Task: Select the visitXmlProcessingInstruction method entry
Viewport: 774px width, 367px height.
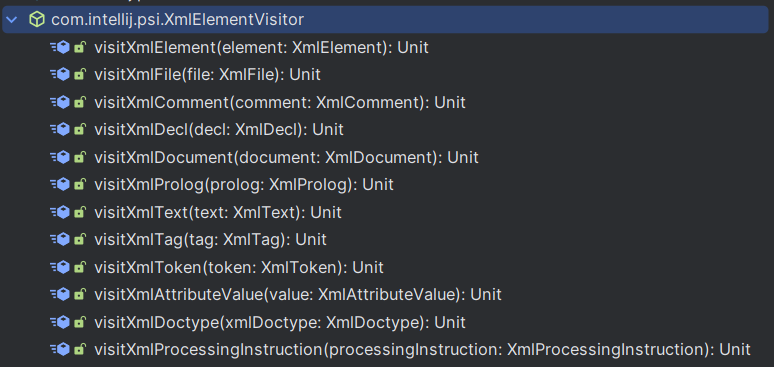Action: pyautogui.click(x=422, y=349)
